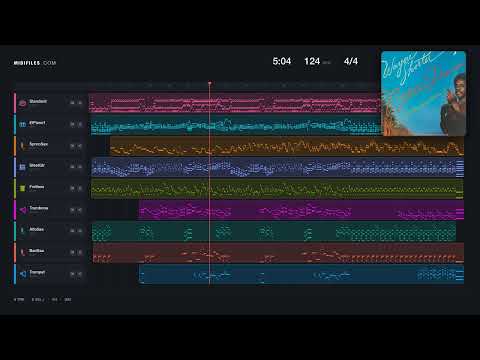The height and width of the screenshot is (360, 480).
Task: Mute the Trumpet track
Action: point(72,274)
